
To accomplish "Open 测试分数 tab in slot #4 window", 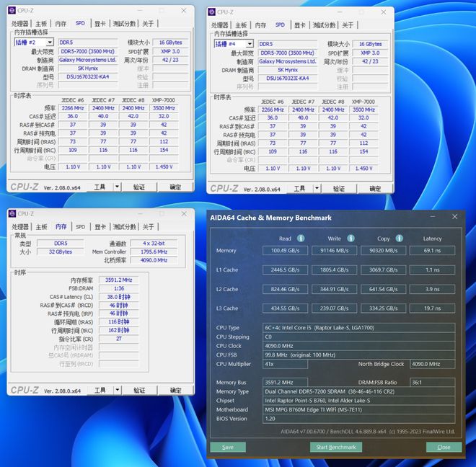I will [x=324, y=25].
